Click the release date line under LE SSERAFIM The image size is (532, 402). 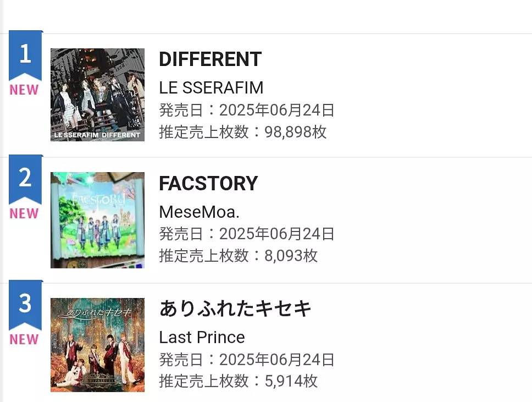click(247, 110)
